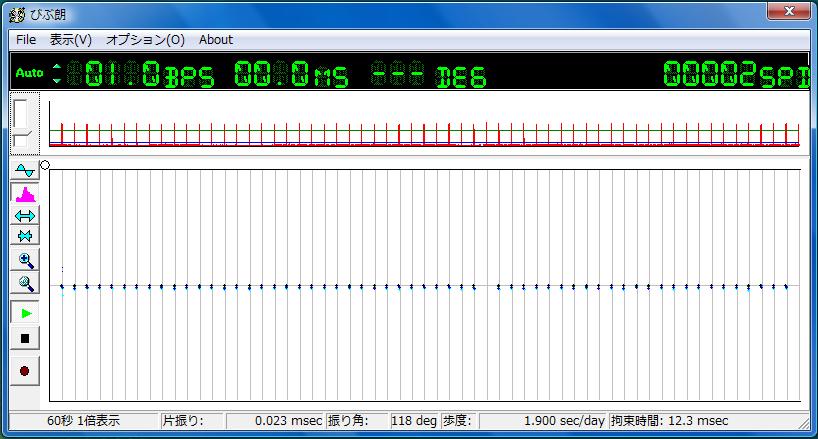This screenshot has width=818, height=439.
Task: Click the horizontal expand arrows button
Action: (x=25, y=215)
